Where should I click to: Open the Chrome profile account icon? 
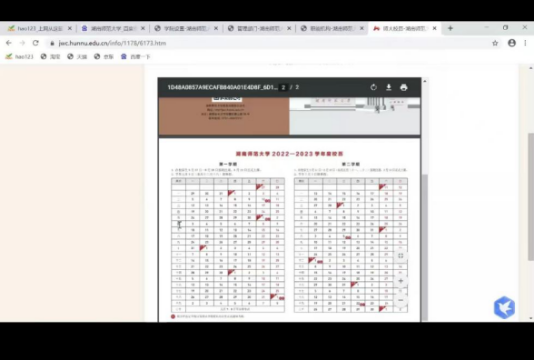click(512, 43)
